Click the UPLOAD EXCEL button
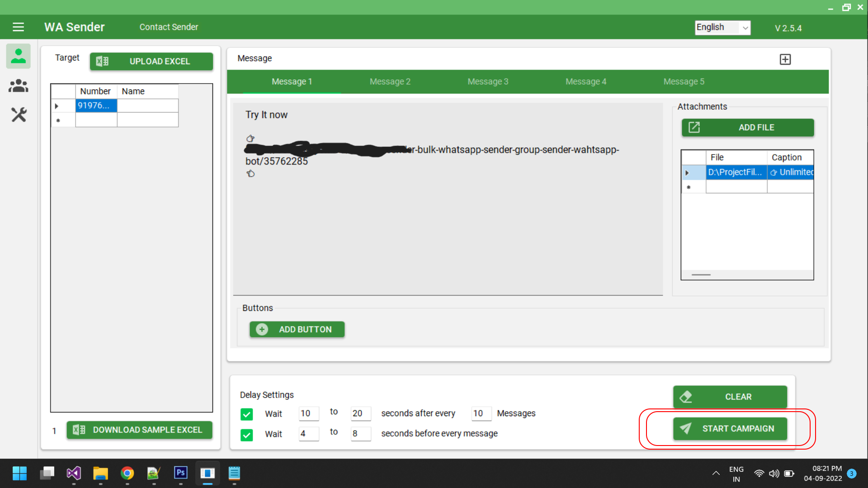 point(151,61)
